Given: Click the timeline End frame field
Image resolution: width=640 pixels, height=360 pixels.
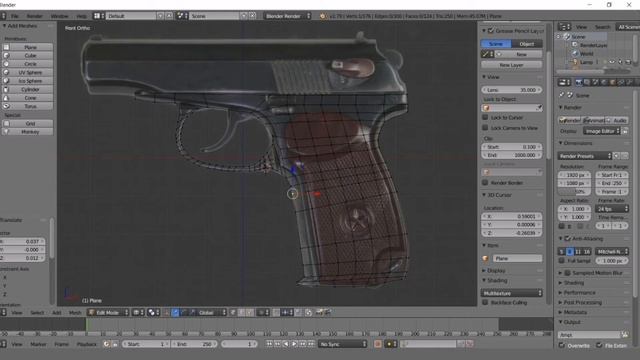Looking at the screenshot, I should (195, 344).
